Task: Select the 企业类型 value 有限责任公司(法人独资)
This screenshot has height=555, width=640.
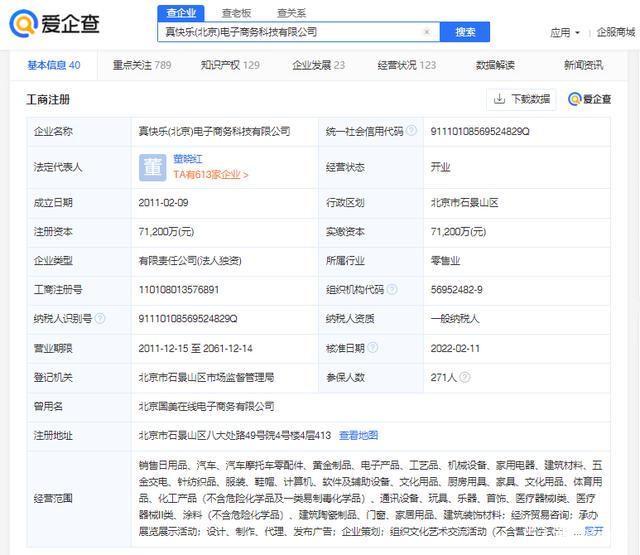Action: click(190, 261)
